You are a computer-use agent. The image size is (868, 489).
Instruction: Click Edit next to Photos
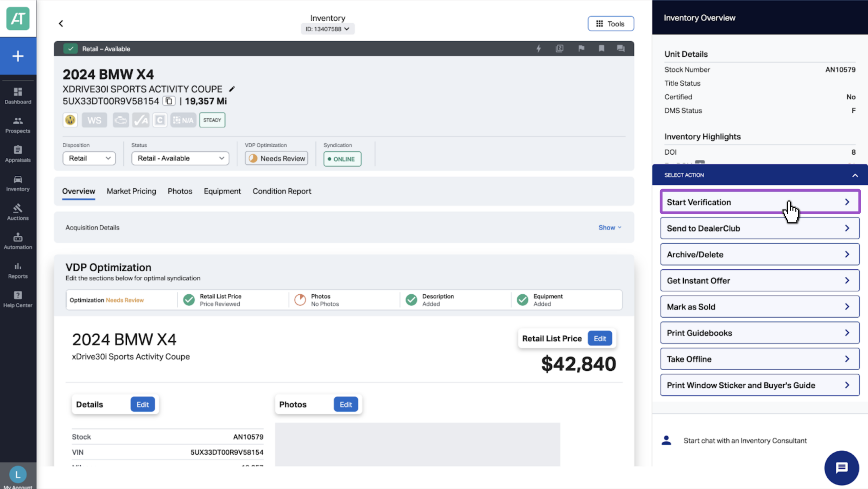pos(346,405)
